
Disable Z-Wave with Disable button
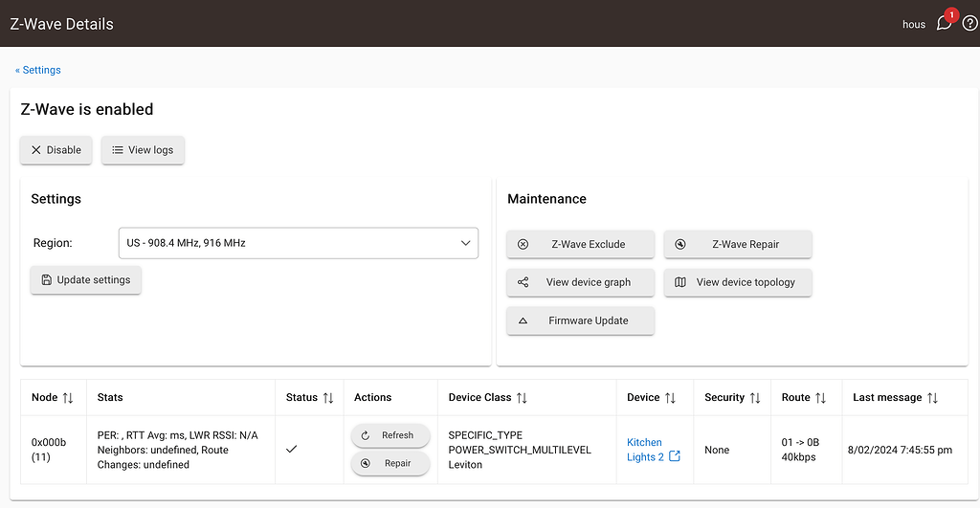point(56,150)
